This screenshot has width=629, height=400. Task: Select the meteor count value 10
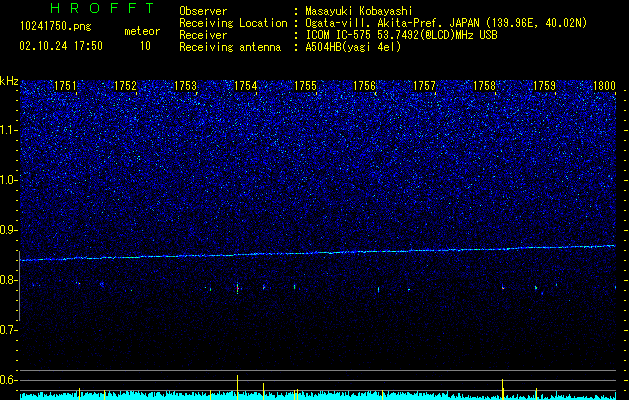coord(145,46)
